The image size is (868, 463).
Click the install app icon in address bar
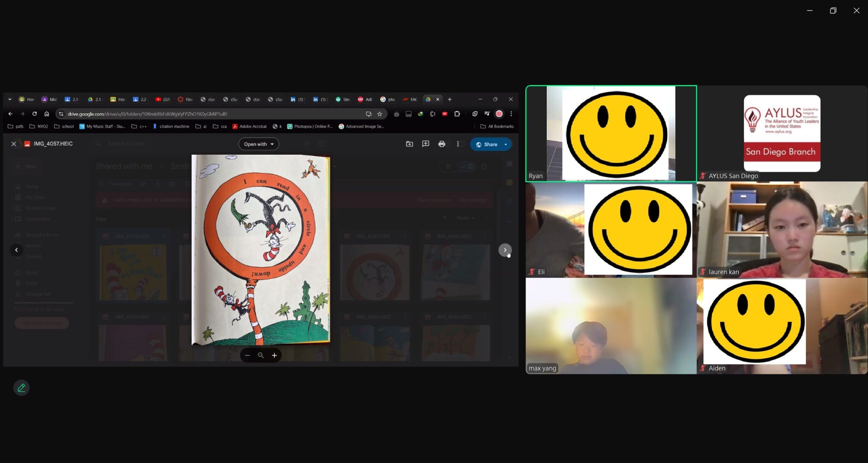tap(368, 114)
